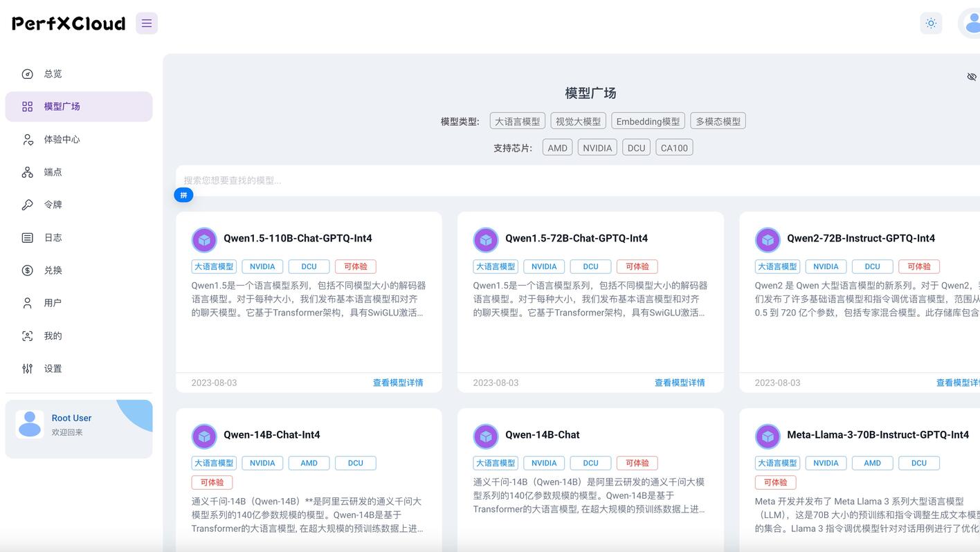The height and width of the screenshot is (552, 980).
Task: Click the 总览 gauge icon
Action: [28, 74]
